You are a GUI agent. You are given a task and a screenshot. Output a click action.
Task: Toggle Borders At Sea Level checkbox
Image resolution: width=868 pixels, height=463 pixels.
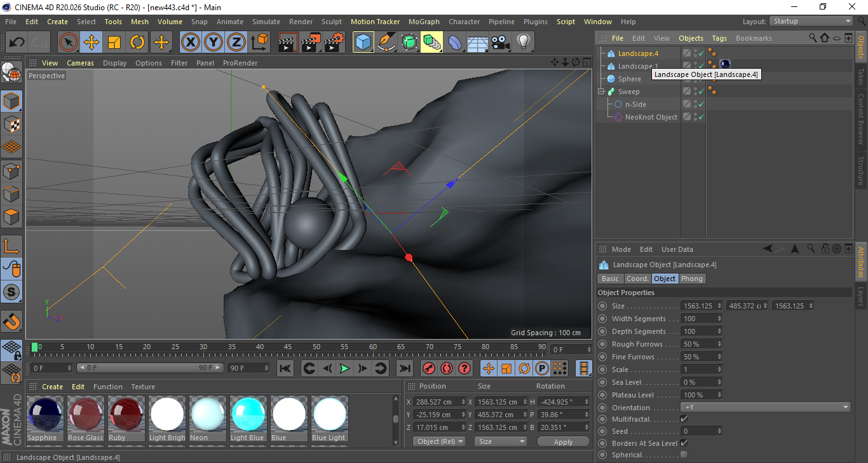click(x=684, y=443)
